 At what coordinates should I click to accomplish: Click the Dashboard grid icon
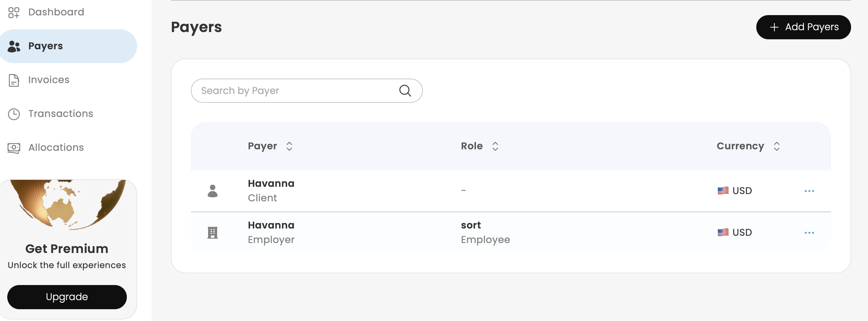[14, 12]
